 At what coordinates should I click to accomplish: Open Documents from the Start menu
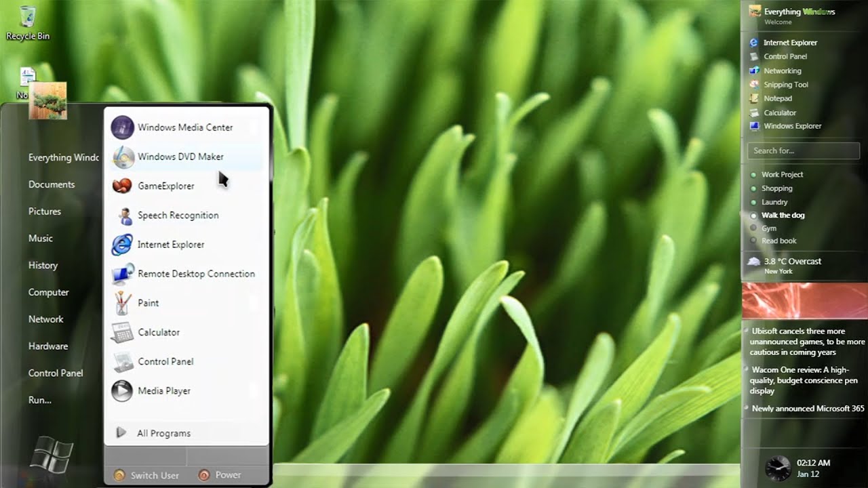pos(52,184)
